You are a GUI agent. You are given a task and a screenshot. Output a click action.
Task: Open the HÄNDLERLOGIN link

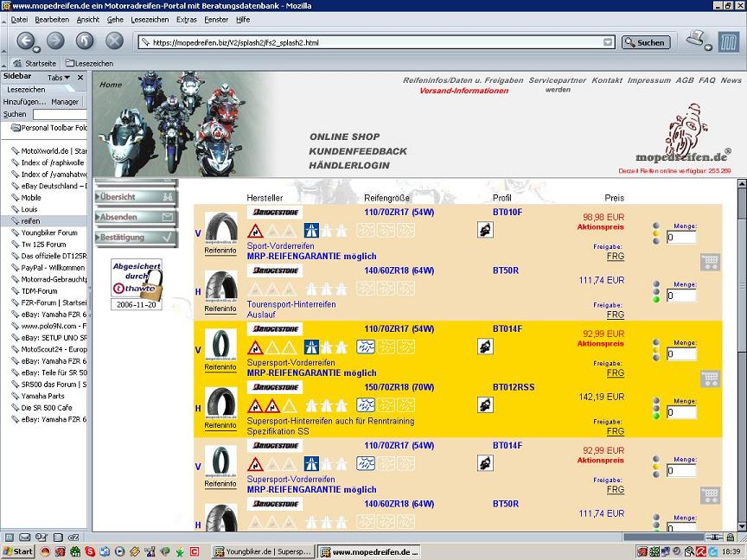[x=348, y=165]
